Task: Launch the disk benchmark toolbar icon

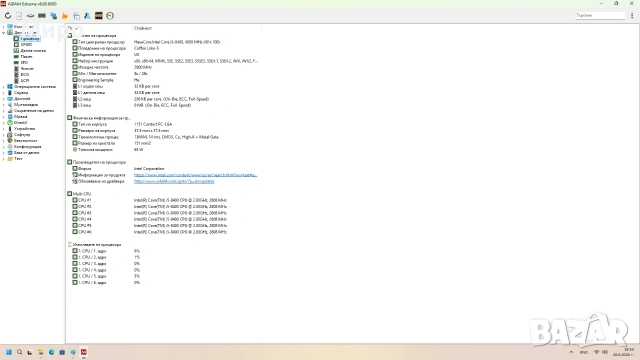Action: (30, 16)
